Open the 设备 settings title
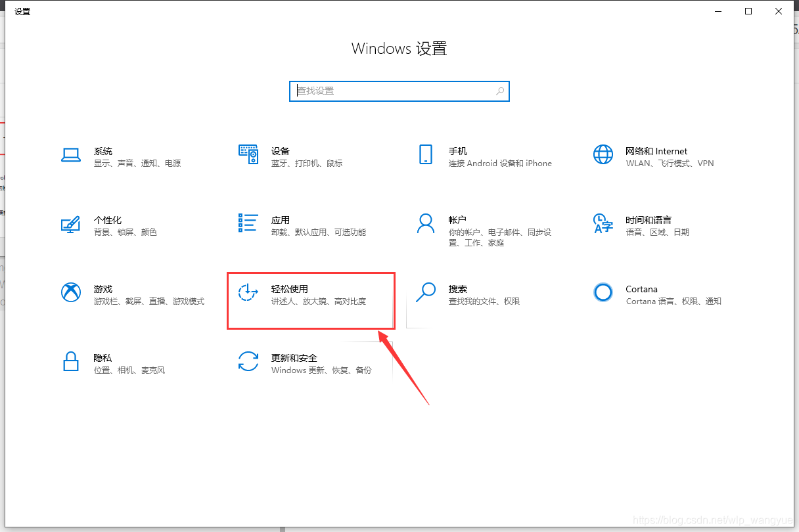This screenshot has height=532, width=799. tap(280, 151)
